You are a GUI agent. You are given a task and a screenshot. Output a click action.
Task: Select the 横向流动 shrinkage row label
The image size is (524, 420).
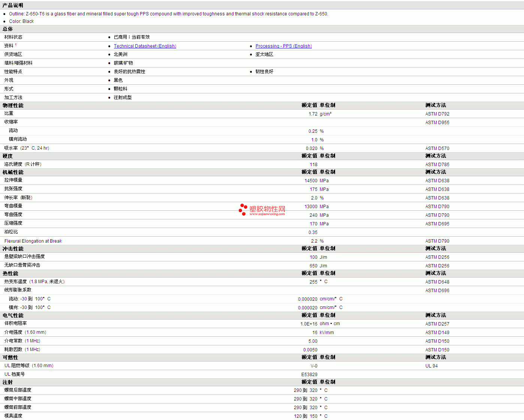[18, 139]
